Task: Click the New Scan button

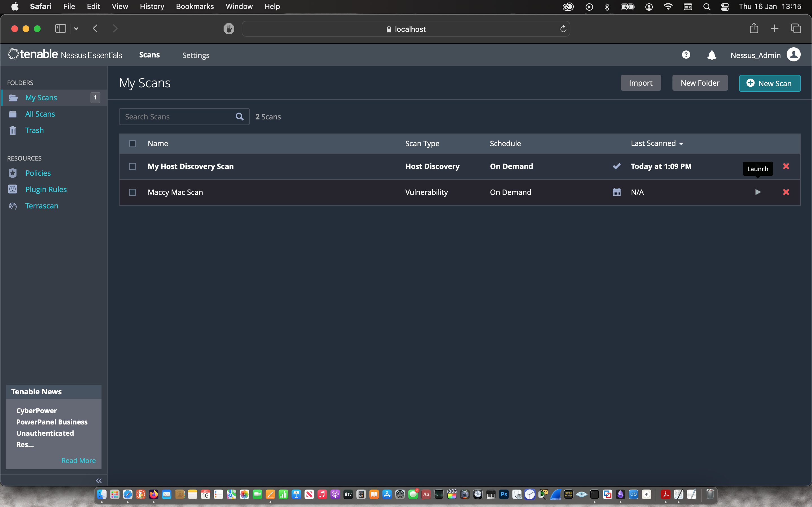Action: 769,83
